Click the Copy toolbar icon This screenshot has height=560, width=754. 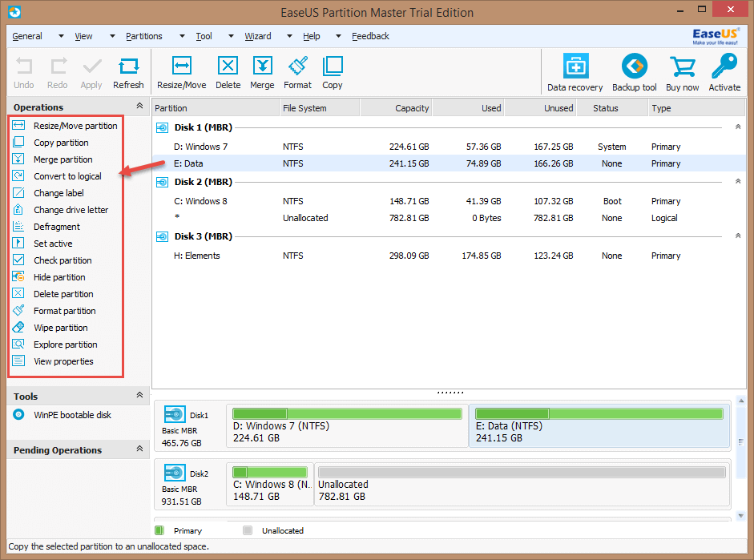click(333, 72)
